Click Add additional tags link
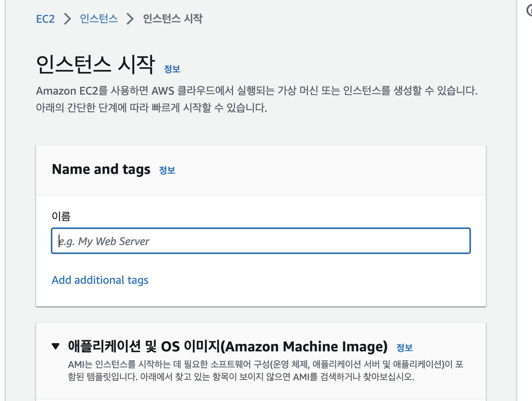Screen dimensions: 532x401 point(100,280)
